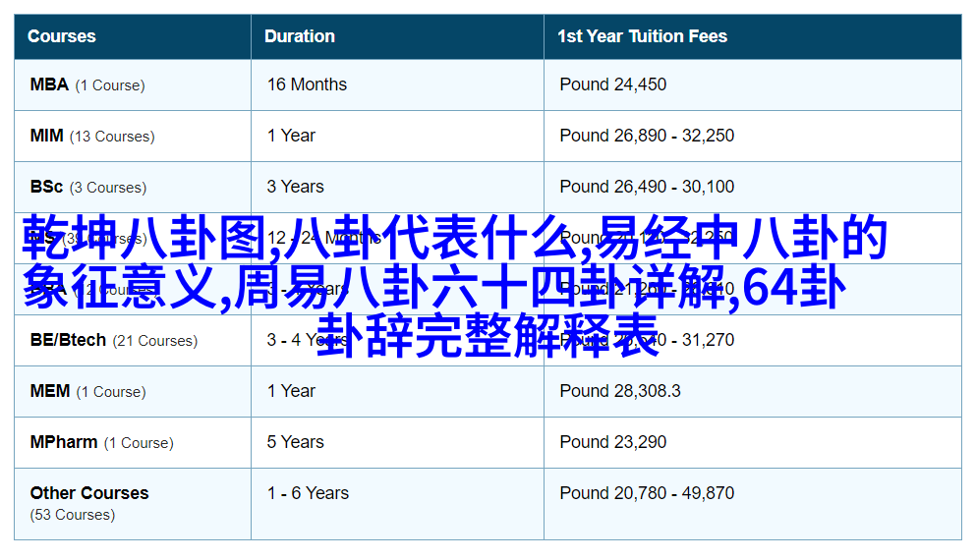This screenshot has width=976, height=560.
Task: Click the Courses column header
Action: 62,36
